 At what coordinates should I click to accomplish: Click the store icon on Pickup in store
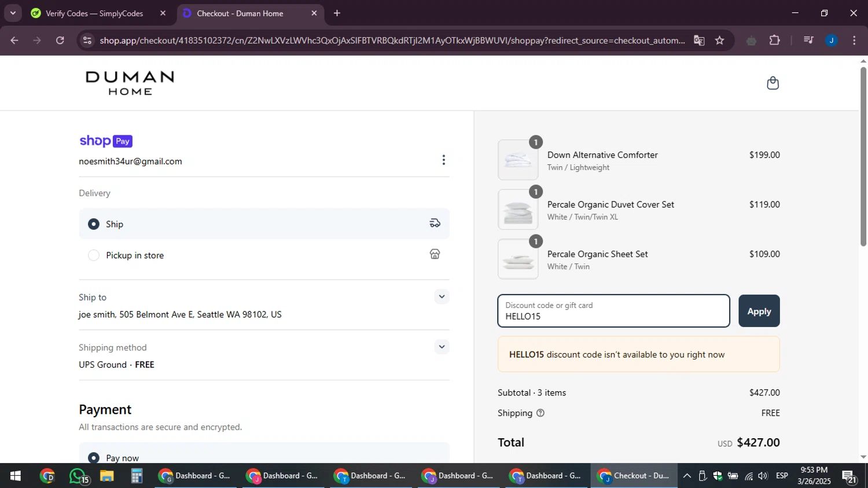(x=435, y=254)
